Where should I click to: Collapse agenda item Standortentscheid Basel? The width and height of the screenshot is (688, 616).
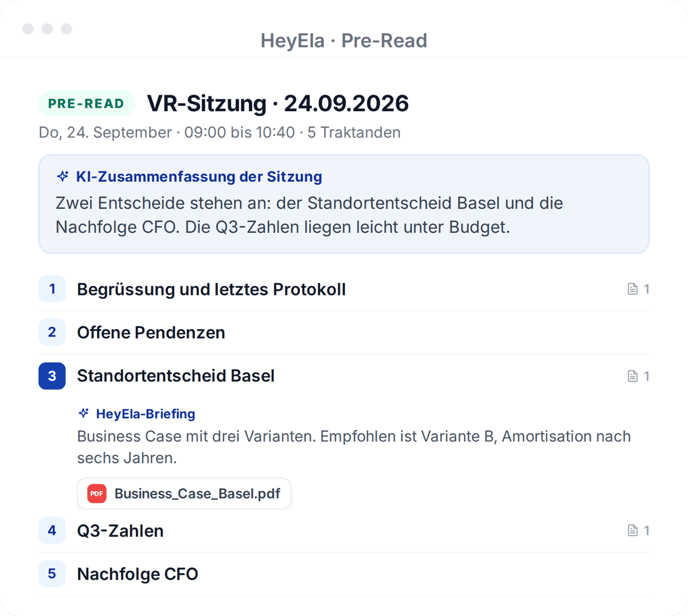[x=344, y=376]
